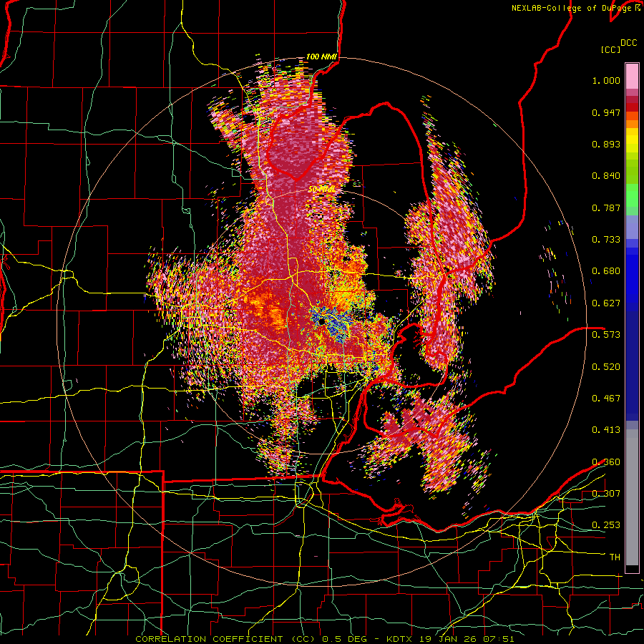Pick the light pink top color bar segment
This screenshot has height=644, width=644.
(x=632, y=76)
